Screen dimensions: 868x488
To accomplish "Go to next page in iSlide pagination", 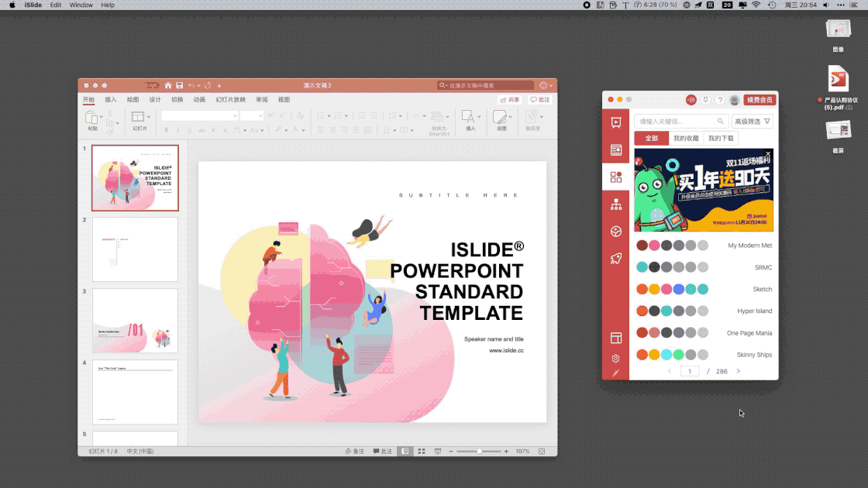I will (x=739, y=371).
